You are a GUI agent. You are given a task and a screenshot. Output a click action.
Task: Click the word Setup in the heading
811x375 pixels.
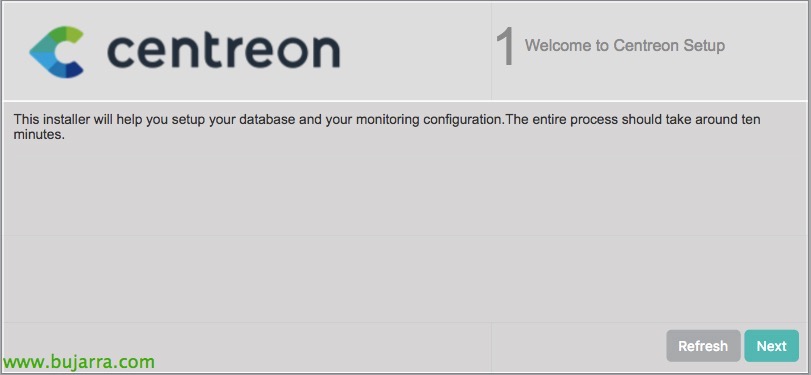[704, 46]
